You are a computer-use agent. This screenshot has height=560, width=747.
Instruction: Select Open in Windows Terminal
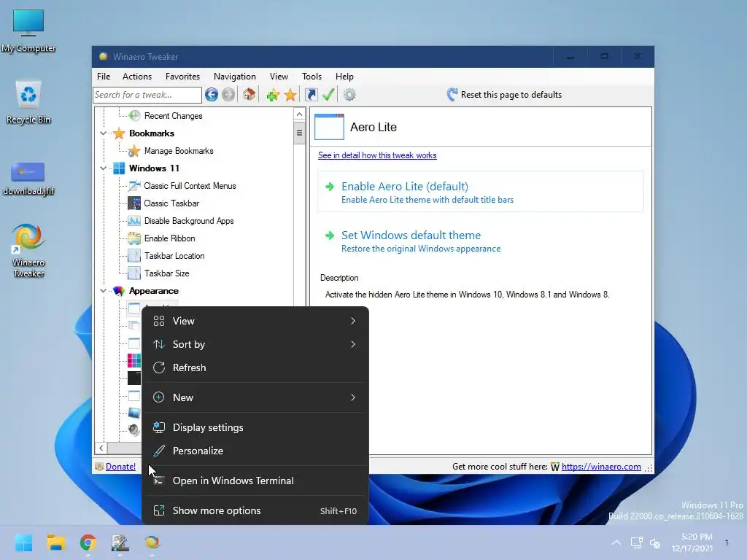click(255, 481)
